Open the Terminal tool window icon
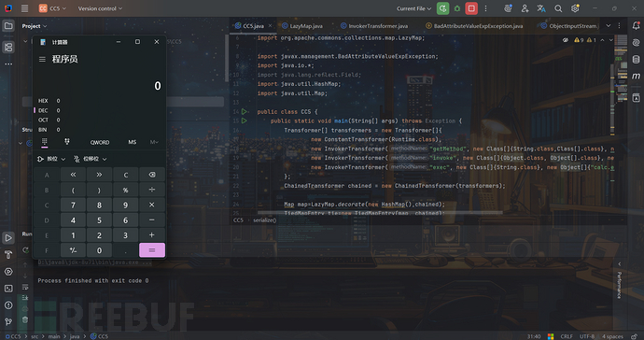The height and width of the screenshot is (340, 644). click(x=8, y=289)
